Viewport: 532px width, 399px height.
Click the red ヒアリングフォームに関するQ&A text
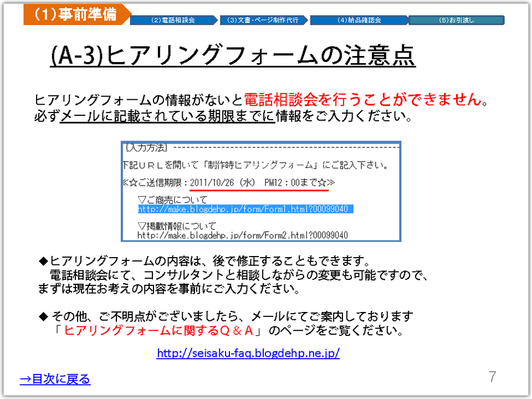pyautogui.click(x=159, y=331)
